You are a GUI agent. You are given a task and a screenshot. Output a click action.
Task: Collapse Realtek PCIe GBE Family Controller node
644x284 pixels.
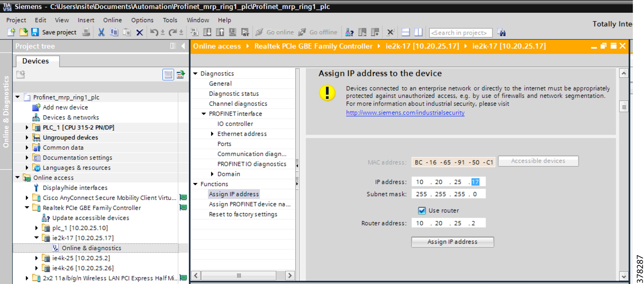point(27,208)
